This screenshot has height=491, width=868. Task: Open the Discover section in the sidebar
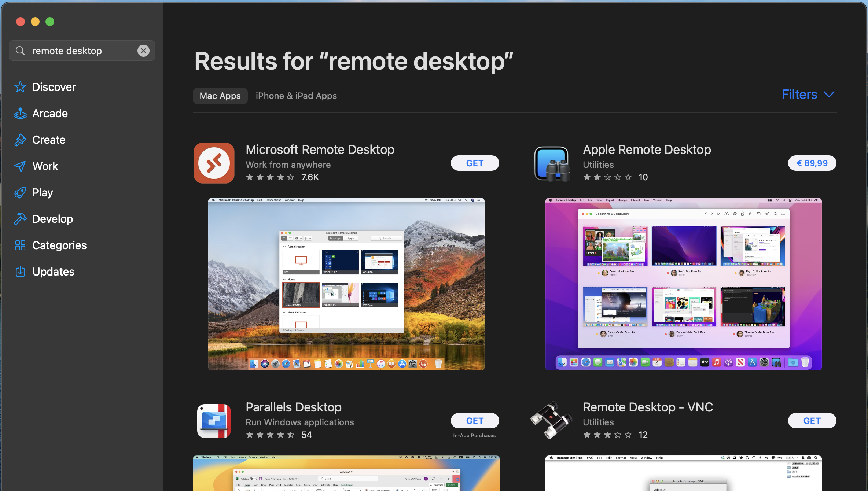click(54, 87)
